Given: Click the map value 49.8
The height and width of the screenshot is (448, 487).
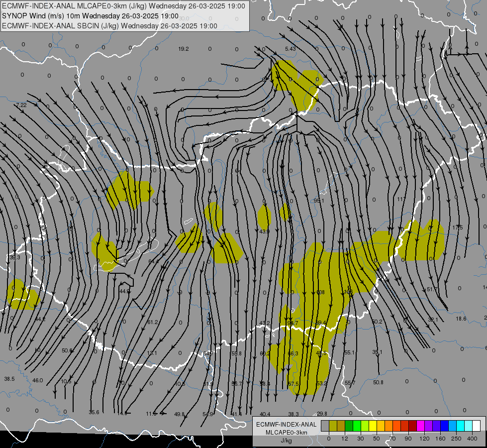Looking at the screenshot, I should [180, 414].
